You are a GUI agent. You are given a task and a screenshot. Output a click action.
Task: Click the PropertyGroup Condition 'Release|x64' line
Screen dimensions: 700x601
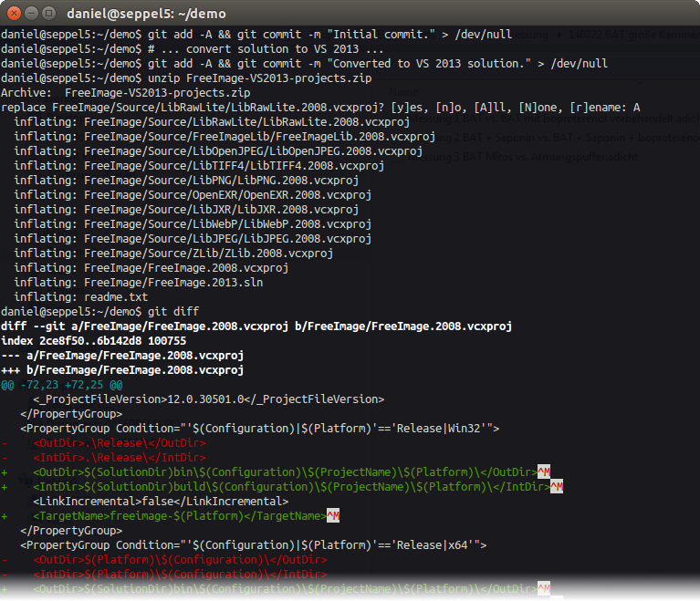point(253,545)
